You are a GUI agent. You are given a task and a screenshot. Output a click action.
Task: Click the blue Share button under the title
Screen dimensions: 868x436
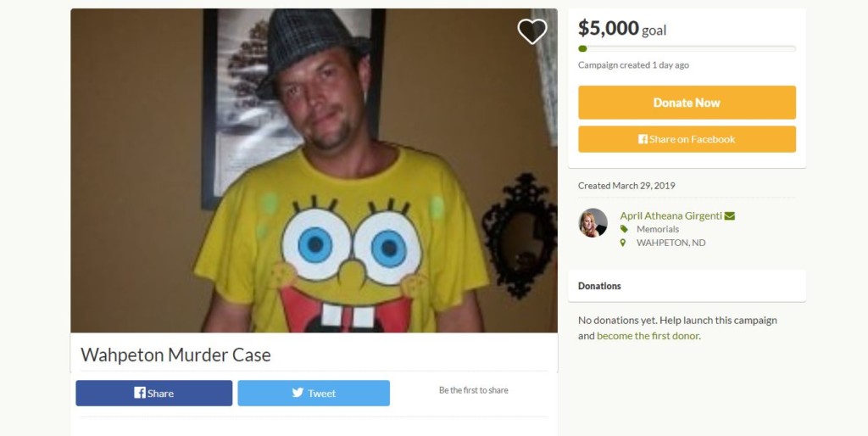coord(154,393)
